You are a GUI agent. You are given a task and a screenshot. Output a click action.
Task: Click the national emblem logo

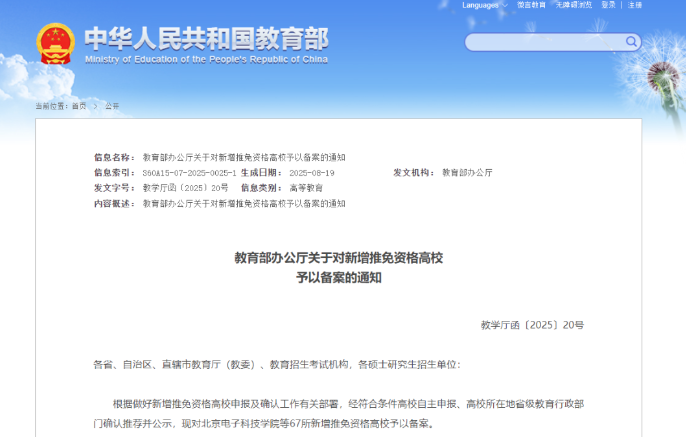(55, 44)
